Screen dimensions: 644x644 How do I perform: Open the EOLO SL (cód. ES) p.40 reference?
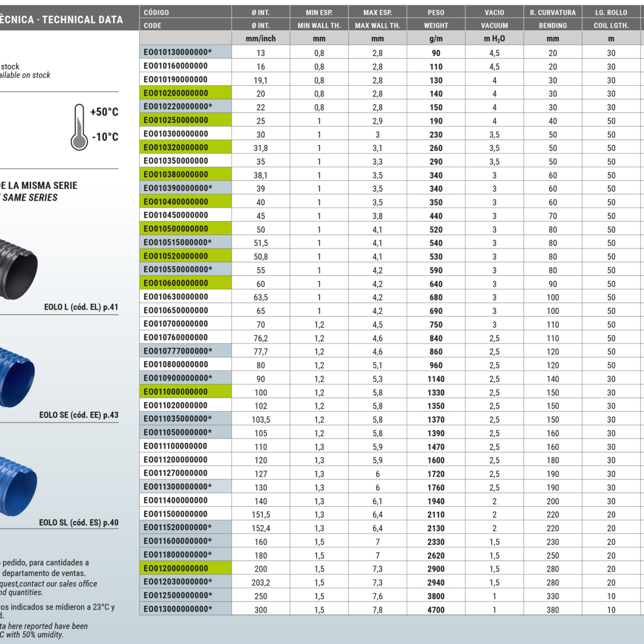pos(79,523)
